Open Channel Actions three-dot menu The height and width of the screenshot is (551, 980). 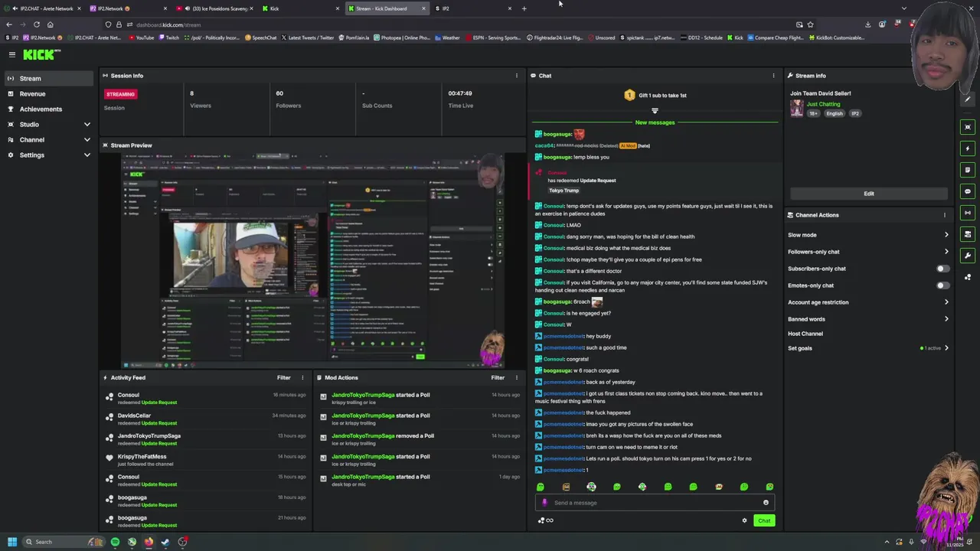(x=945, y=215)
